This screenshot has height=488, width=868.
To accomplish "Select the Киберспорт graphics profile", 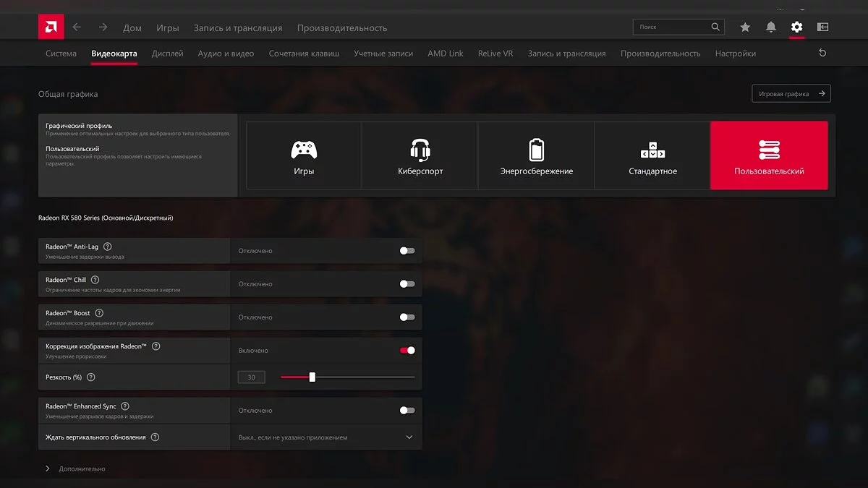I will coord(420,155).
